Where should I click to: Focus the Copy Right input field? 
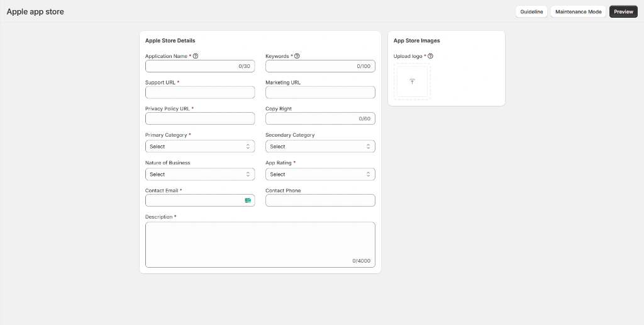pyautogui.click(x=320, y=118)
